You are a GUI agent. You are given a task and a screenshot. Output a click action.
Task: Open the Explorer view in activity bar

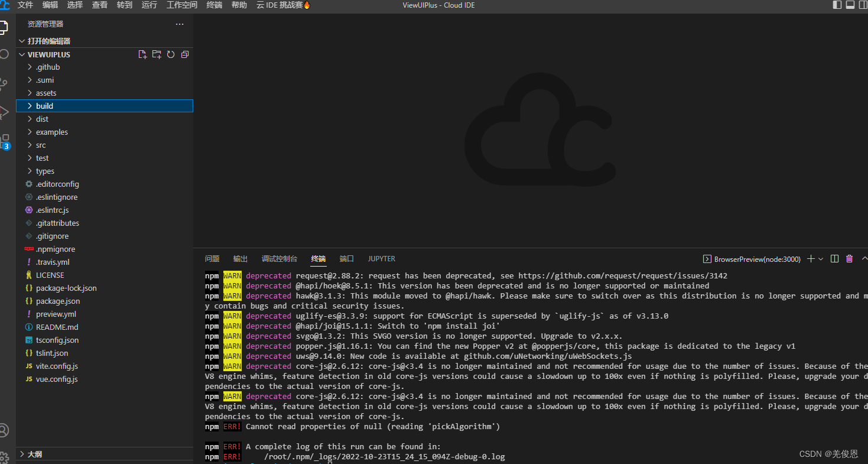[3, 27]
